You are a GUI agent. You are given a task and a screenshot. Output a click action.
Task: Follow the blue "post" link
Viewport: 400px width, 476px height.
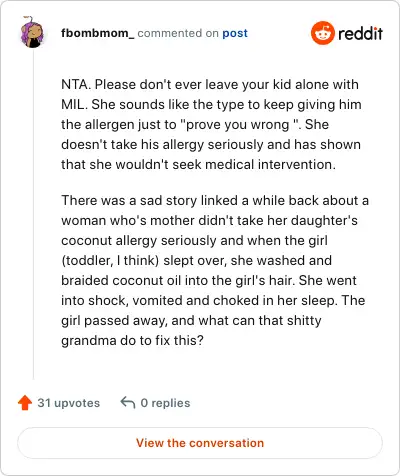235,33
